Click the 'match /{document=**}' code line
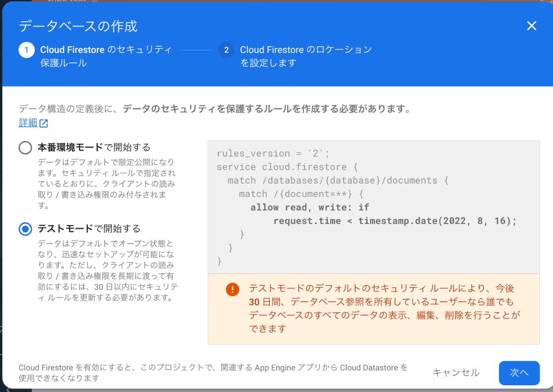The image size is (553, 392). coord(301,194)
